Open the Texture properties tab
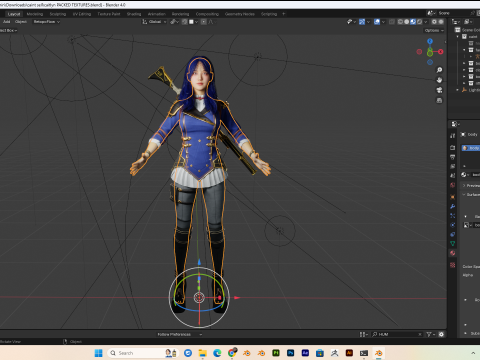This screenshot has height=360, width=480. 453,265
